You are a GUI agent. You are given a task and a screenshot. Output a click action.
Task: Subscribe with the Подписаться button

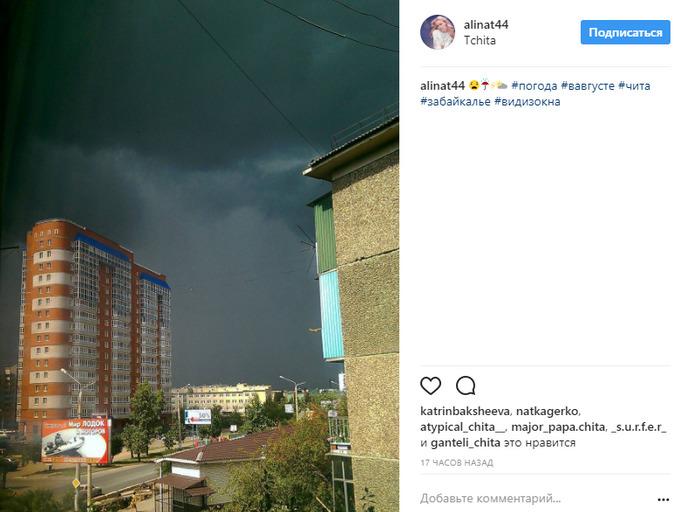pos(625,32)
